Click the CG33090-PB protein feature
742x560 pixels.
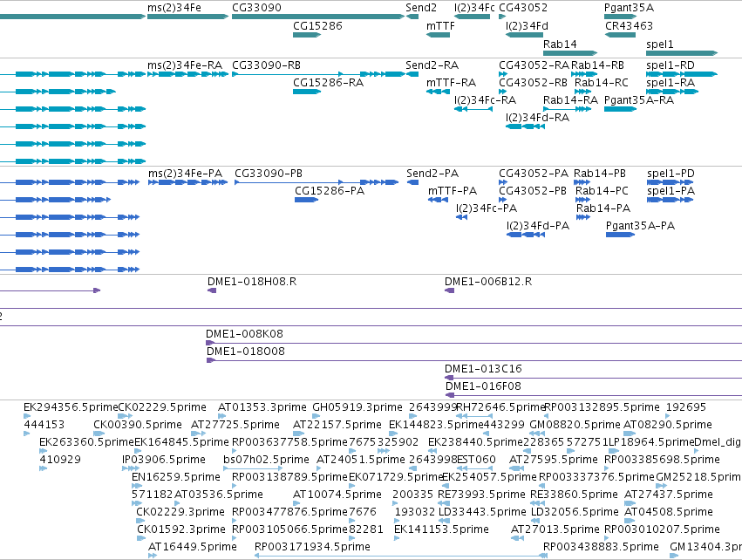[x=317, y=182]
